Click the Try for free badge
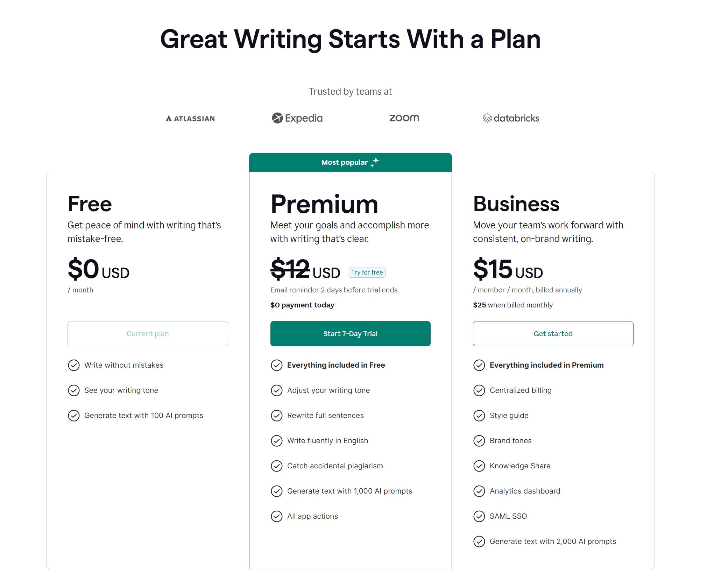 [x=367, y=272]
